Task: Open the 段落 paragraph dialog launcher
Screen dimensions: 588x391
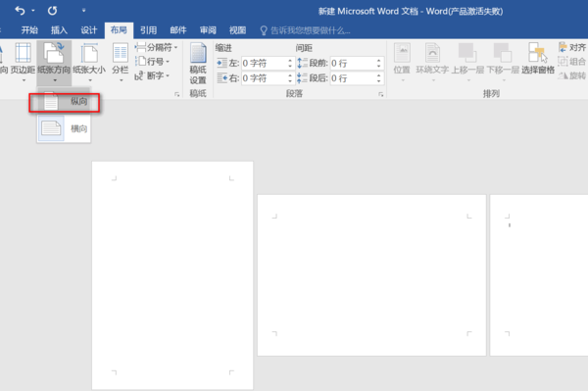Action: [x=380, y=94]
